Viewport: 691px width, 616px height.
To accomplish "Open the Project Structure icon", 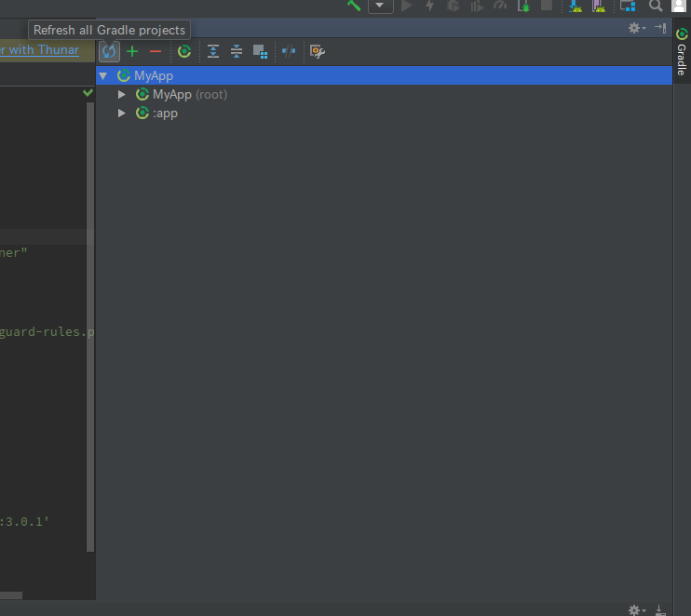I will [628, 6].
